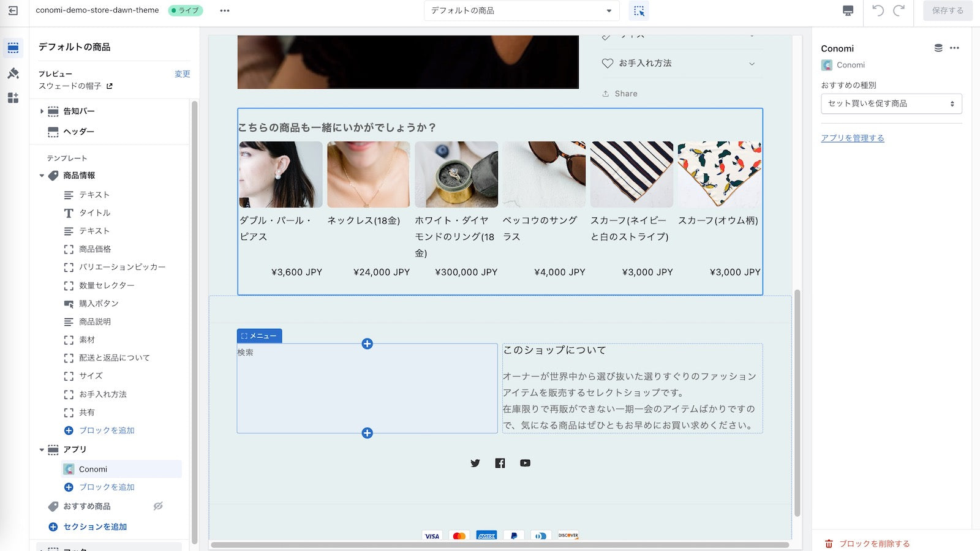Click the YouTube icon in footer
Screen dimensions: 980x551
(x=525, y=463)
